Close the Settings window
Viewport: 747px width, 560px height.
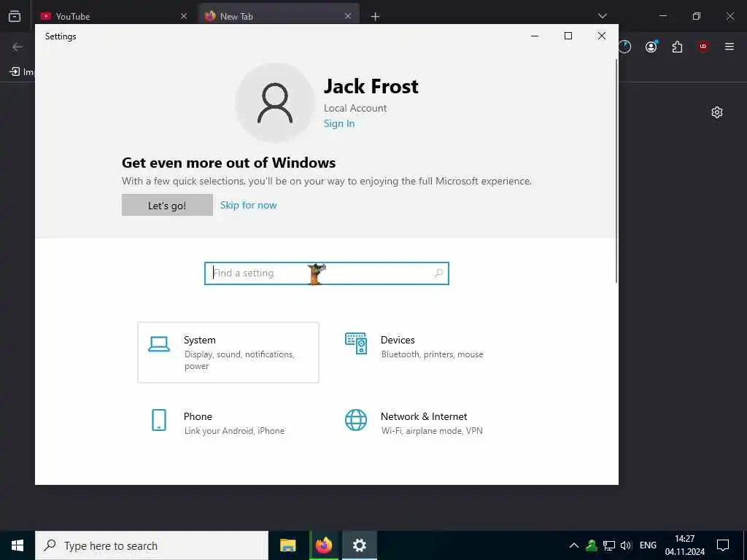pos(602,36)
